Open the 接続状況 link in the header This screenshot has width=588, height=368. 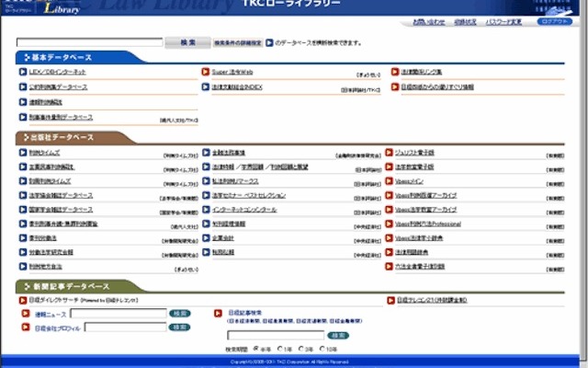pyautogui.click(x=465, y=22)
